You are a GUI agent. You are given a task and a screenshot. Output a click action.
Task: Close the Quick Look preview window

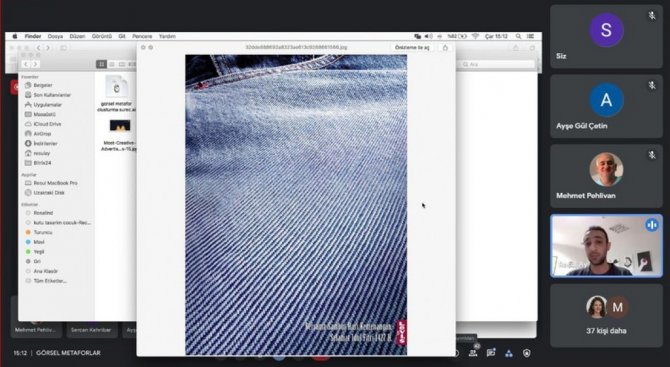pos(143,47)
